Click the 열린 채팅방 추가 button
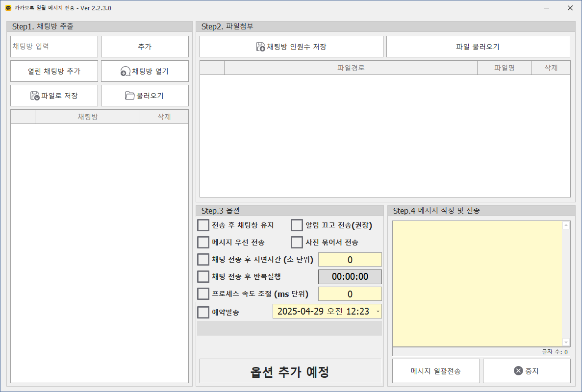Image resolution: width=582 pixels, height=392 pixels. pyautogui.click(x=54, y=71)
